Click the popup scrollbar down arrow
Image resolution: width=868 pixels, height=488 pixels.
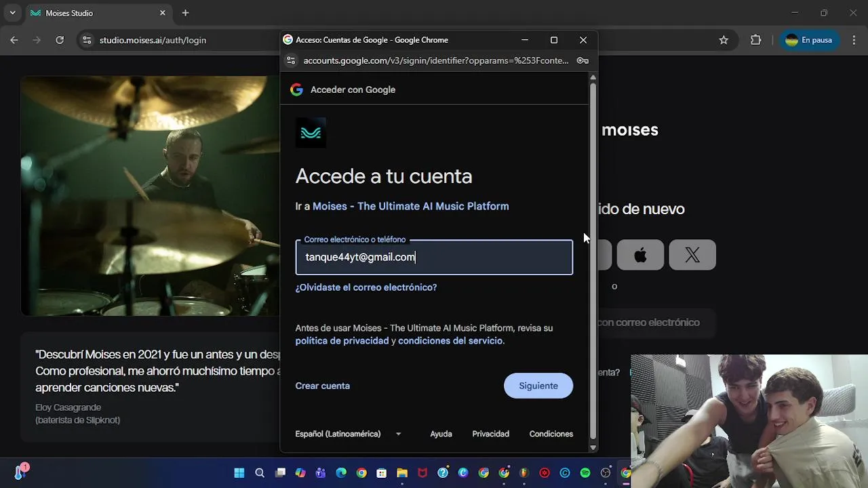click(593, 447)
